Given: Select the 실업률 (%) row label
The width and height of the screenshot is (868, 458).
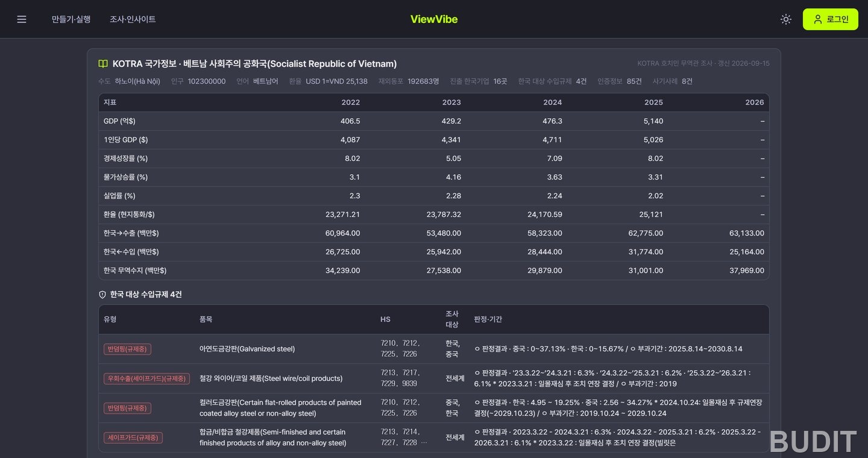Looking at the screenshot, I should pos(119,196).
